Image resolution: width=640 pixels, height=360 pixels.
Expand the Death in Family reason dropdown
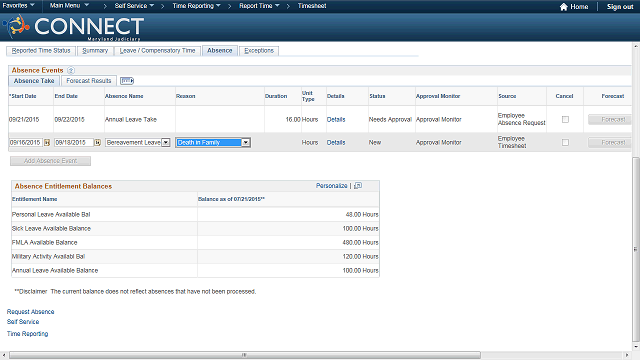[246, 142]
